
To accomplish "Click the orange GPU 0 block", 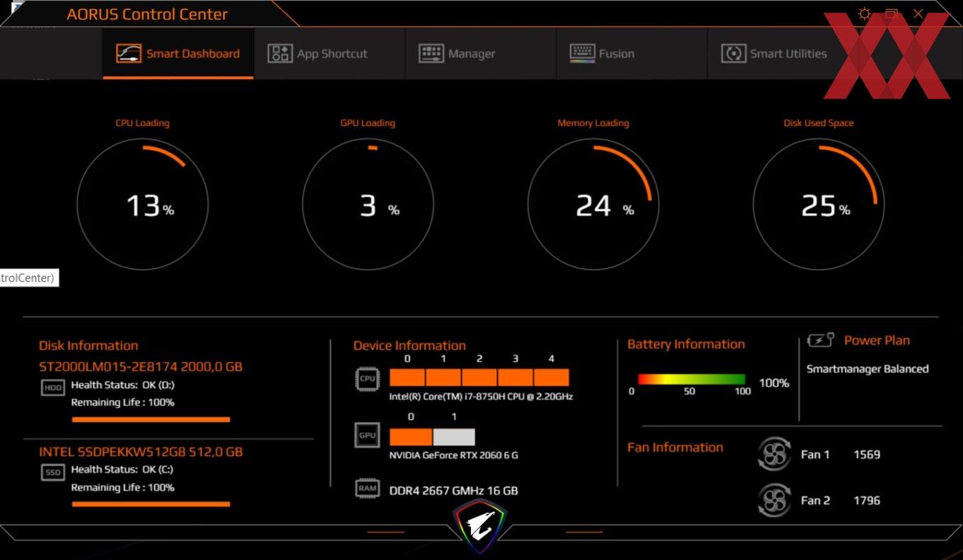I will pyautogui.click(x=411, y=437).
